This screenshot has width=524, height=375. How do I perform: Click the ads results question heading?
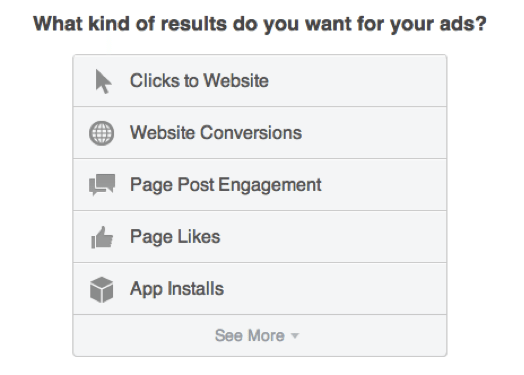(x=260, y=24)
